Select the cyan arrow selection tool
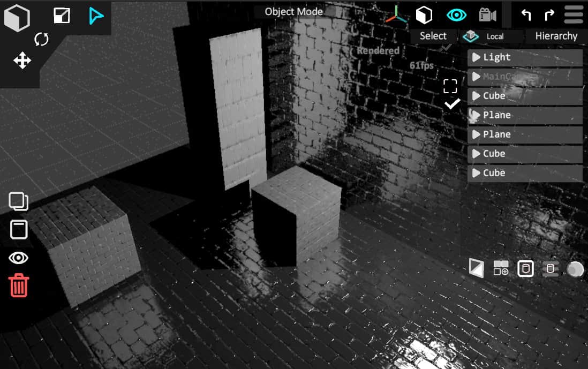588x369 pixels. tap(96, 16)
